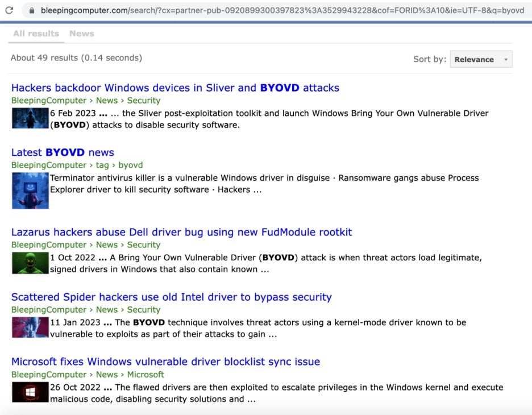Click the snippet dated '11 Jan 2023'
The width and height of the screenshot is (532, 415).
pyautogui.click(x=258, y=328)
